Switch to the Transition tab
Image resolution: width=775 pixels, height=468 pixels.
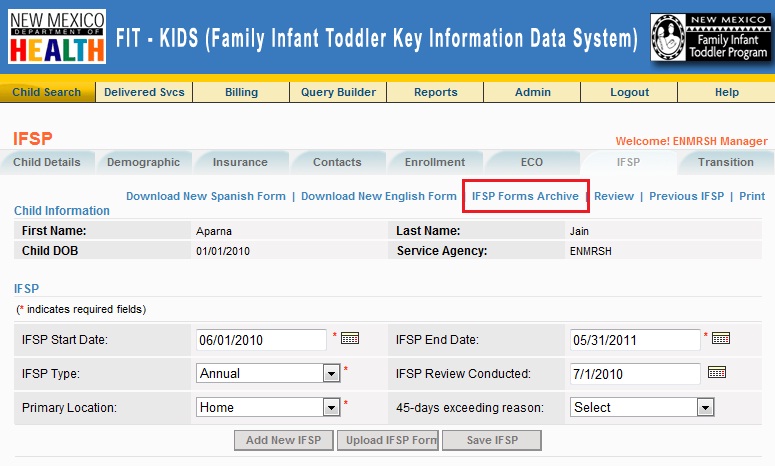tap(726, 163)
